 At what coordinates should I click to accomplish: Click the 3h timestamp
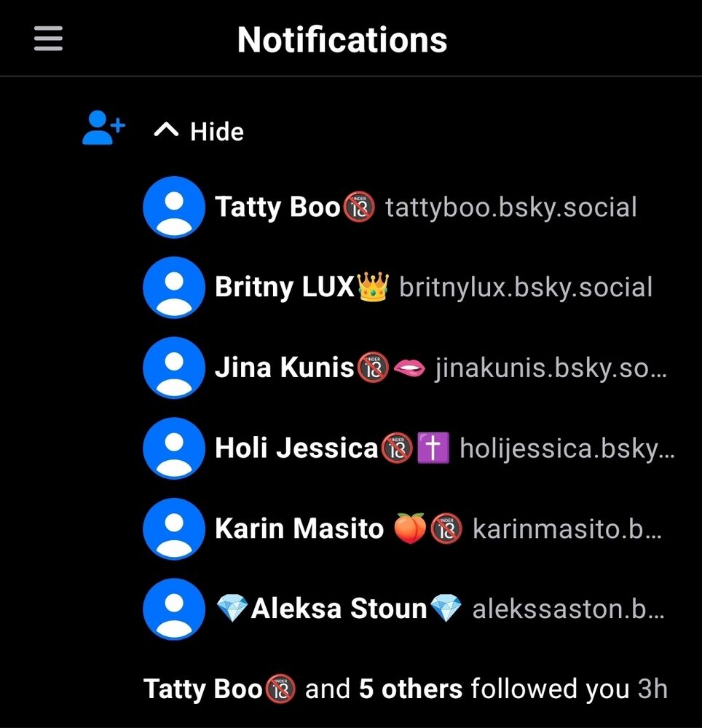(652, 689)
